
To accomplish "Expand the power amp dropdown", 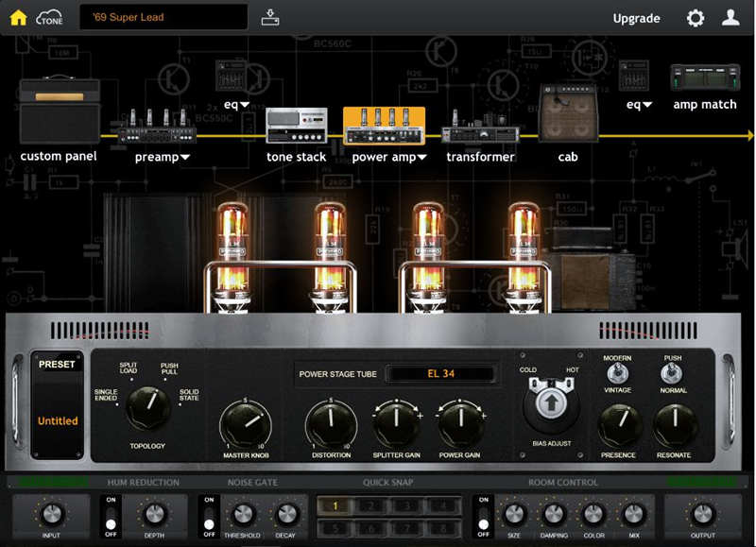I will 421,158.
